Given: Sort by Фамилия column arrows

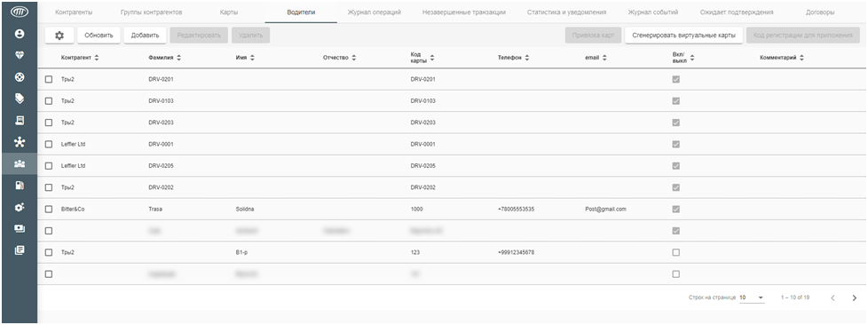Looking at the screenshot, I should 178,58.
